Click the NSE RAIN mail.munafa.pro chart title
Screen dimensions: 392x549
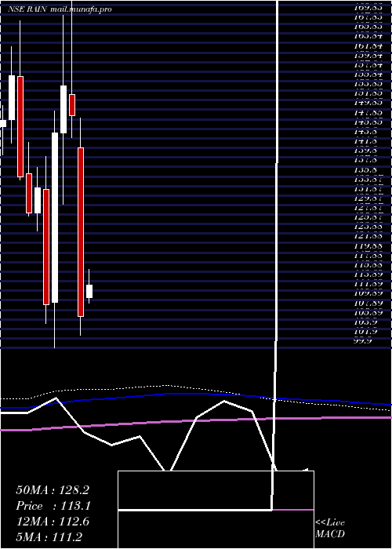click(60, 9)
